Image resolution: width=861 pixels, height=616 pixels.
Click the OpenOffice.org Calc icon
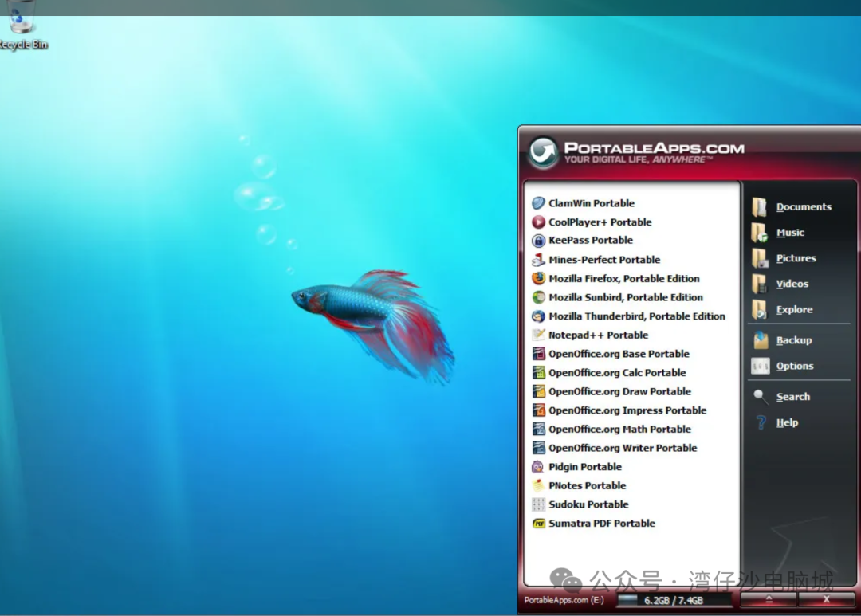point(538,372)
